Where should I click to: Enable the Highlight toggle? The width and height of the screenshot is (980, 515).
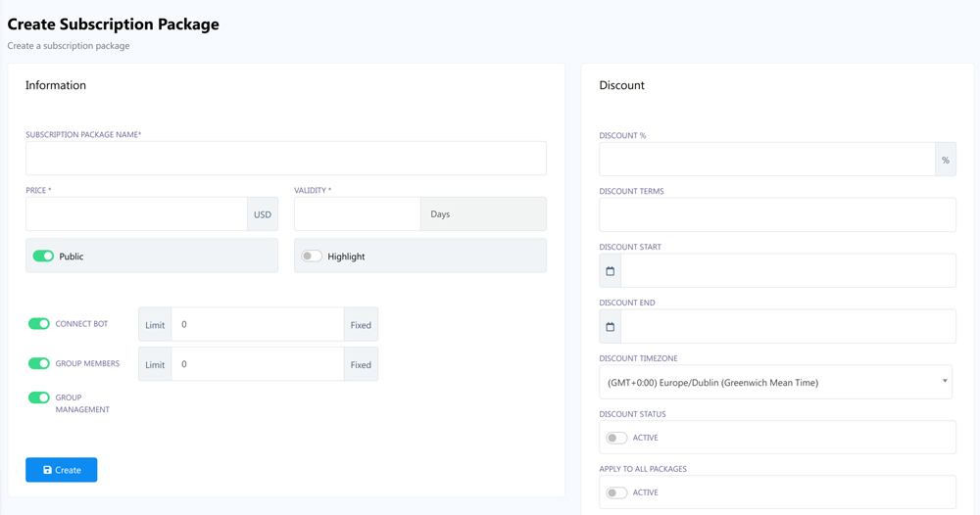click(x=312, y=257)
